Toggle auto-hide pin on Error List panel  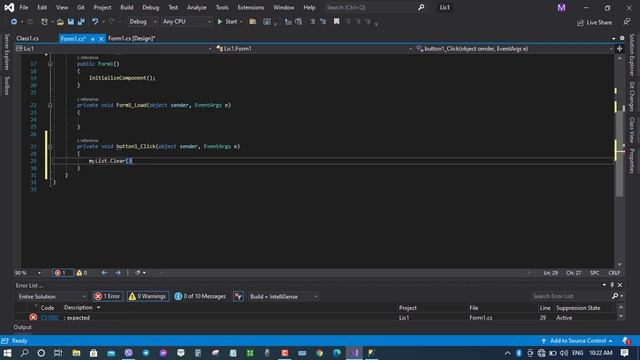tap(612, 285)
